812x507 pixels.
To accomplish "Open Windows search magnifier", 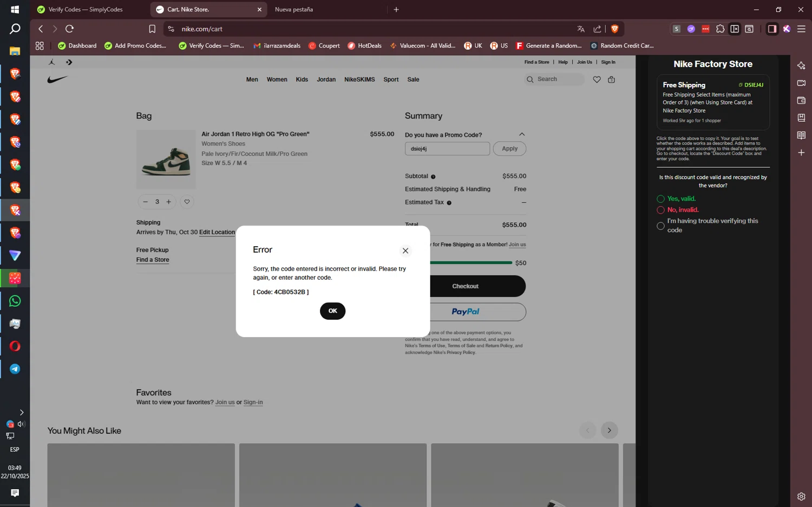I will [15, 29].
